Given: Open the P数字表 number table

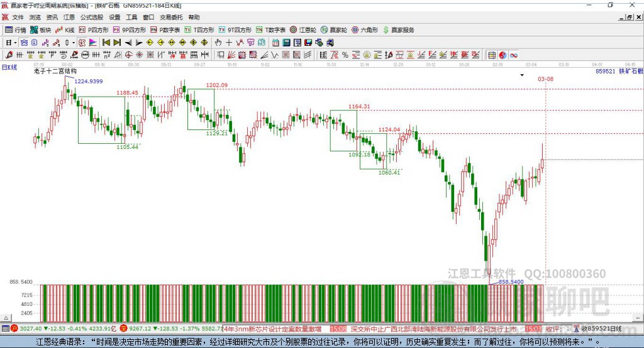Looking at the screenshot, I should coord(165,30).
